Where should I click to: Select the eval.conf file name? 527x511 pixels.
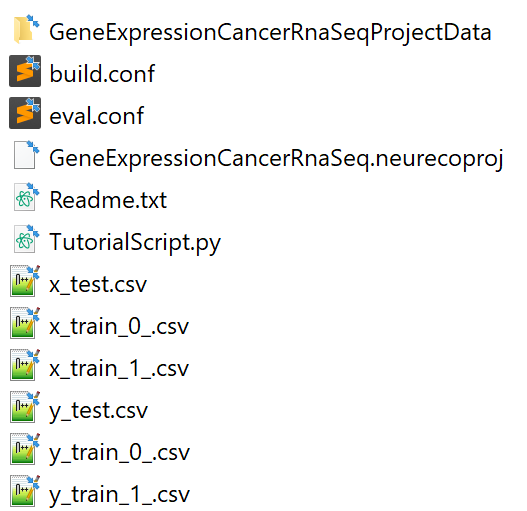point(97,116)
